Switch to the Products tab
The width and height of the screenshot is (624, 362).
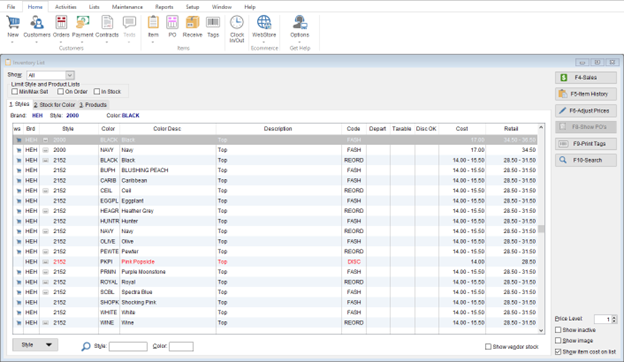point(93,105)
